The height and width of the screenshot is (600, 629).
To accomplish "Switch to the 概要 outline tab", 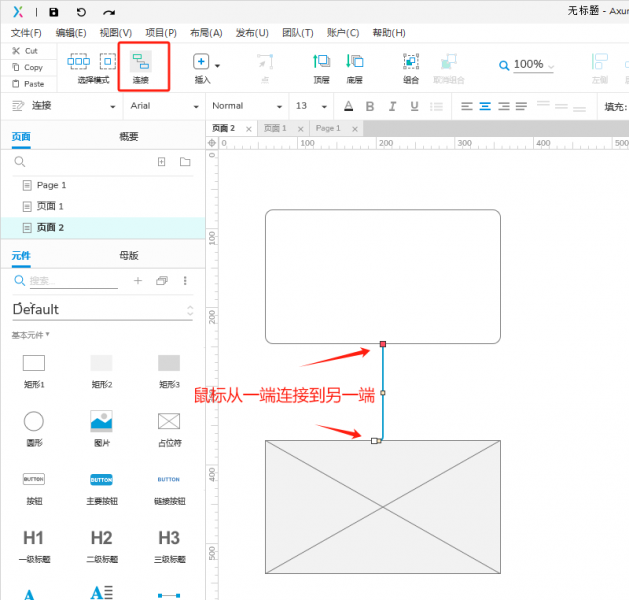I will pos(129,137).
